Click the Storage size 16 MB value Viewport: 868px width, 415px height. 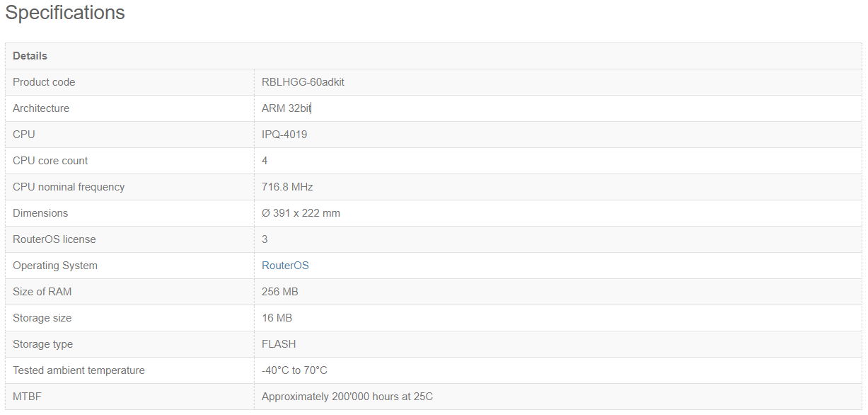click(x=277, y=318)
